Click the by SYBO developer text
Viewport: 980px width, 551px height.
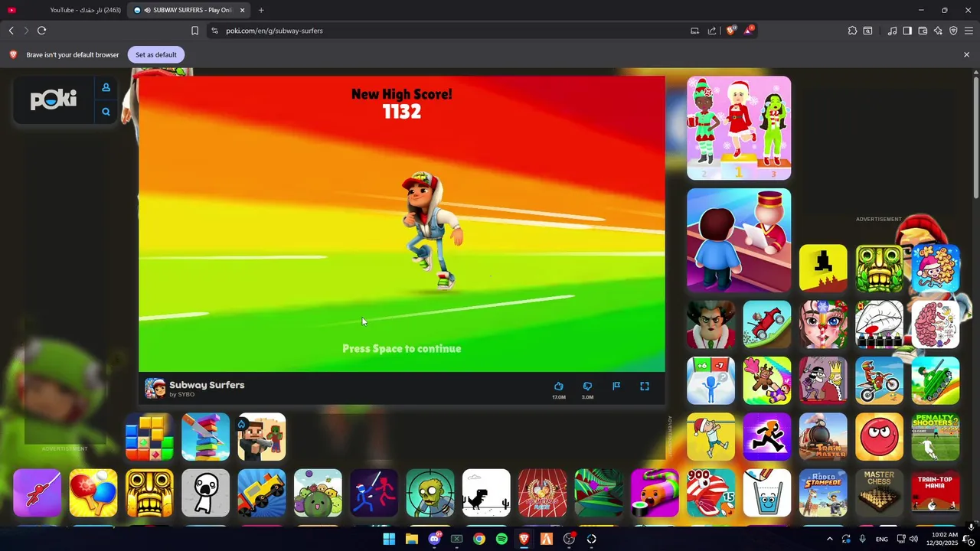(181, 395)
